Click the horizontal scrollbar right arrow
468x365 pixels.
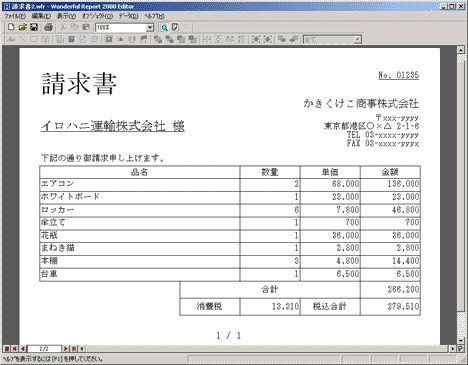coord(453,349)
